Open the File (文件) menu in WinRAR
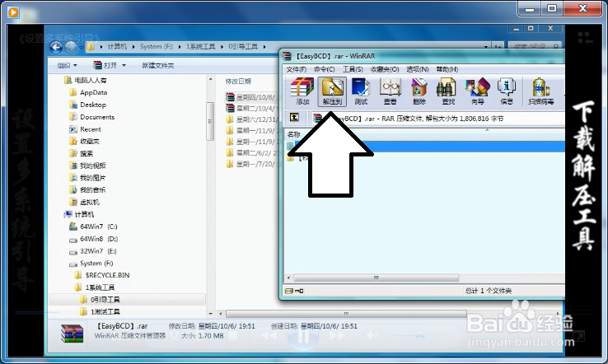Image resolution: width=608 pixels, height=364 pixels. pyautogui.click(x=297, y=69)
